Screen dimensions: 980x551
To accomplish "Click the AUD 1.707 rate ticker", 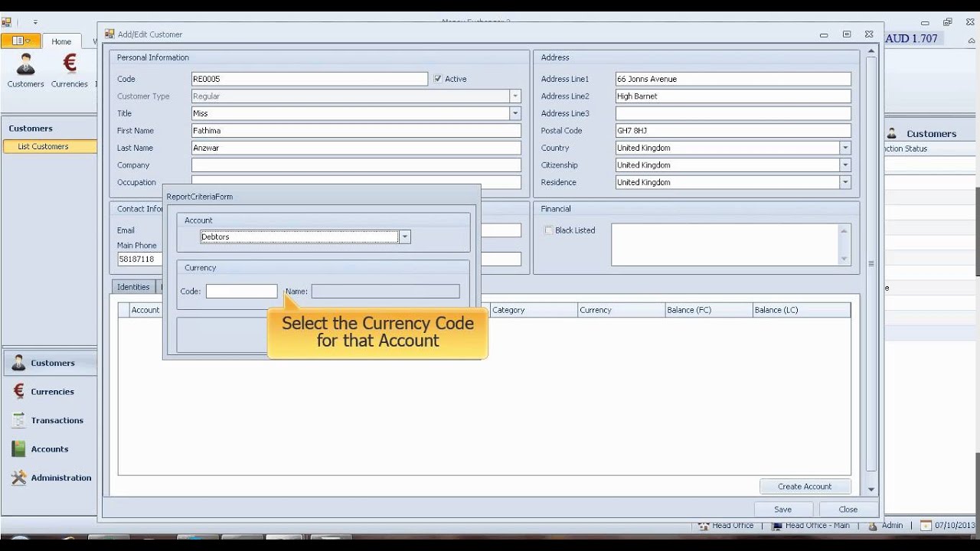I will pos(911,38).
